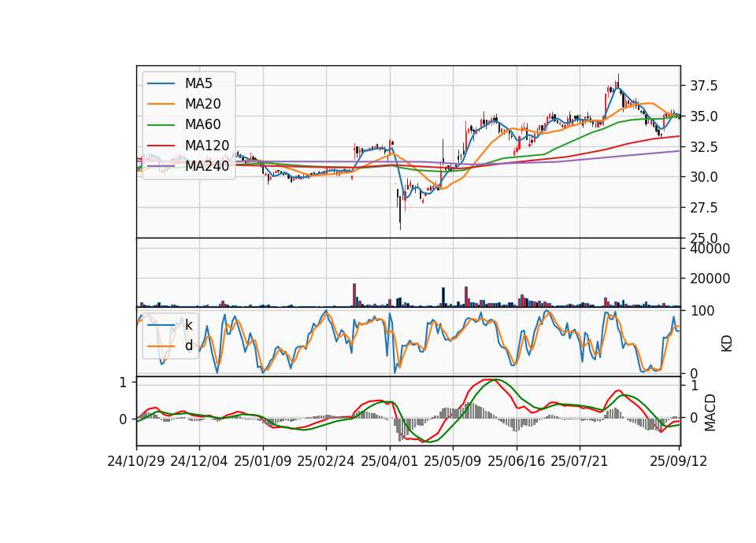Click the 24/10/29 date axis label
756x543 pixels.
(x=136, y=461)
